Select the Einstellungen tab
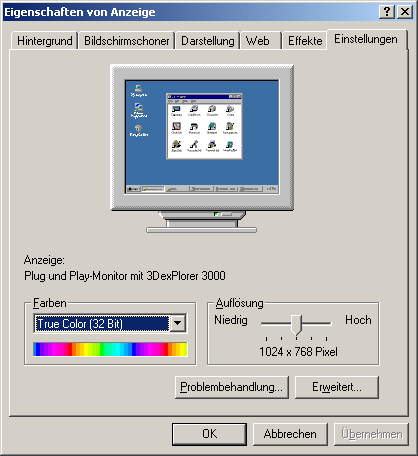This screenshot has height=456, width=418. (366, 39)
